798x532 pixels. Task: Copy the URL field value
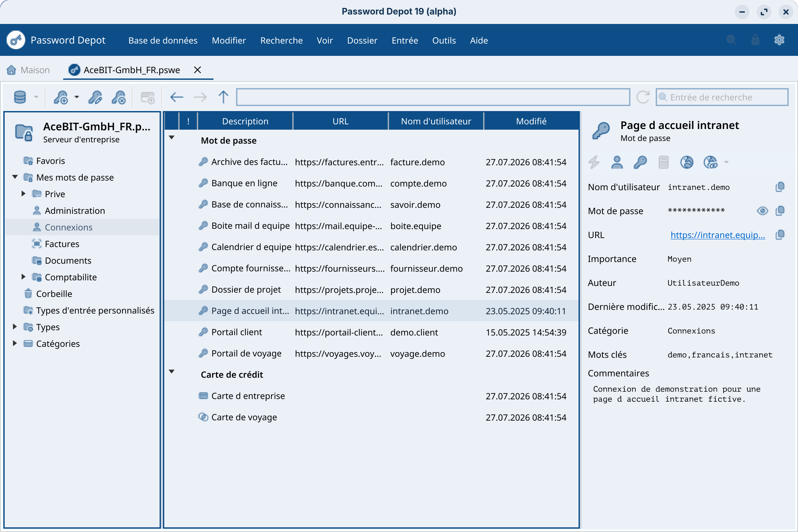pyautogui.click(x=780, y=235)
